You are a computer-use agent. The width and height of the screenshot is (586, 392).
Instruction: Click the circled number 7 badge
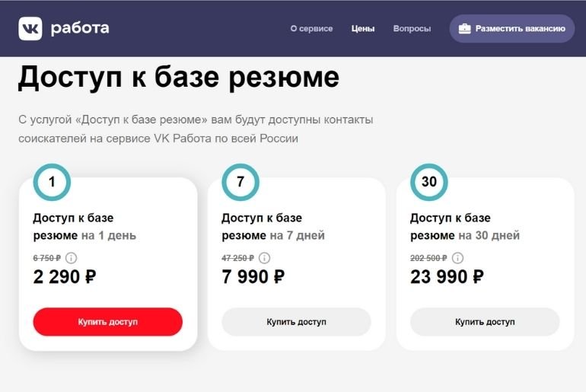tap(240, 182)
